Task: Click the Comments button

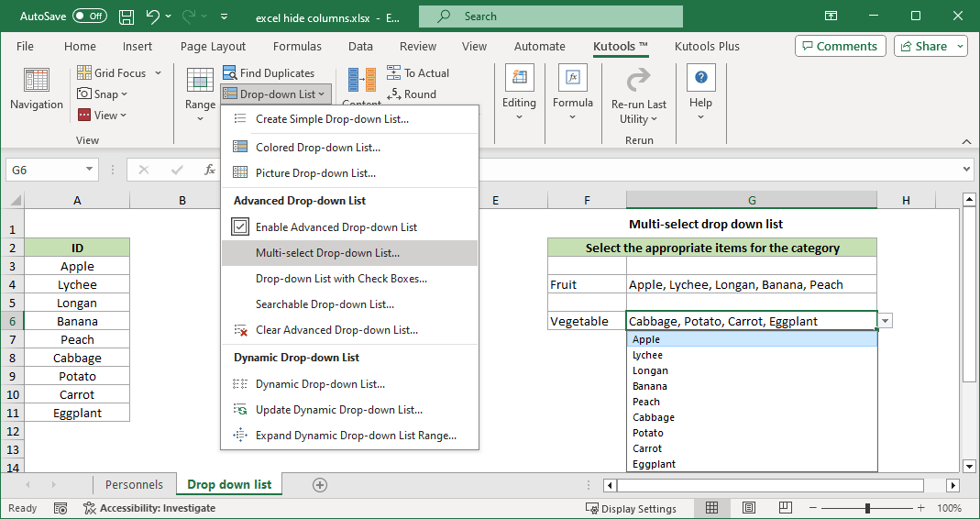Action: (x=837, y=46)
